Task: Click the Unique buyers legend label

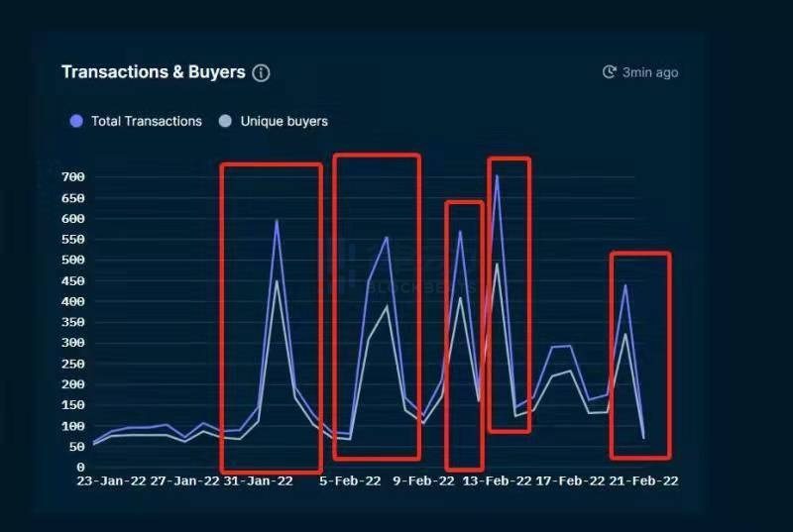Action: click(x=284, y=121)
